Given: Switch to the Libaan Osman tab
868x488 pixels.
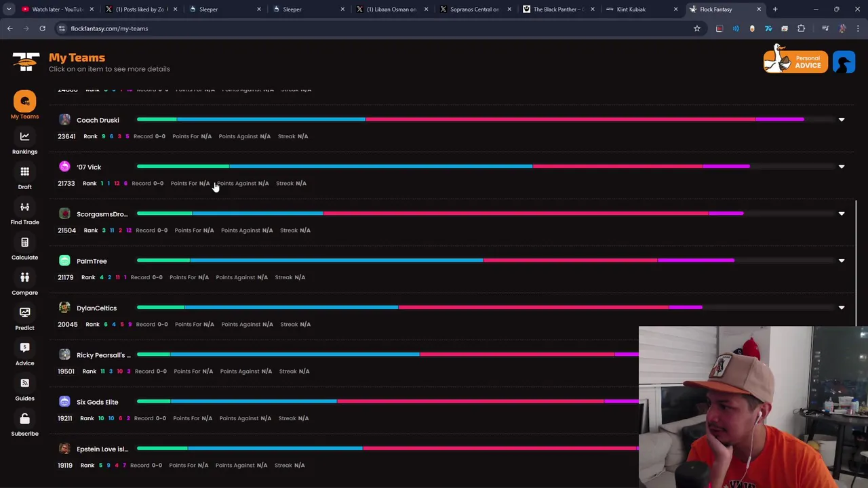Looking at the screenshot, I should [391, 9].
